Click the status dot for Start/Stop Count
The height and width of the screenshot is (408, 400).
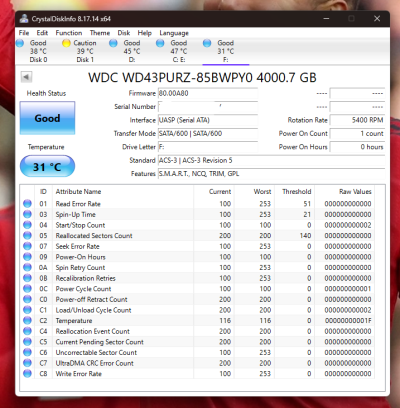tap(27, 225)
